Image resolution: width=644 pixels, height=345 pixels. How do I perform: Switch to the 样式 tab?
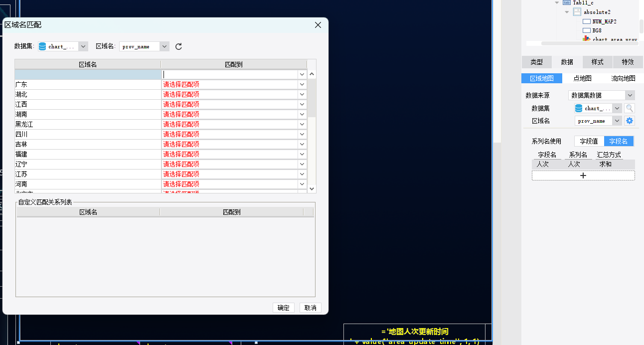597,62
